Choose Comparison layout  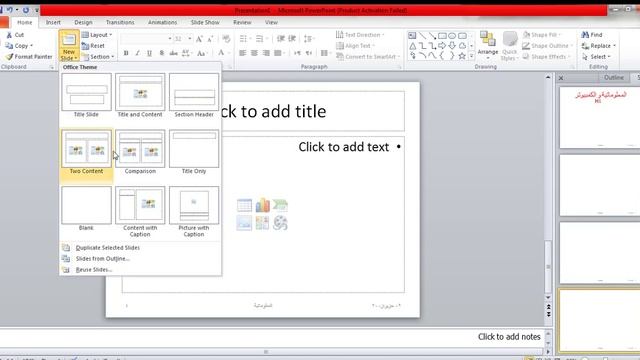pyautogui.click(x=140, y=152)
